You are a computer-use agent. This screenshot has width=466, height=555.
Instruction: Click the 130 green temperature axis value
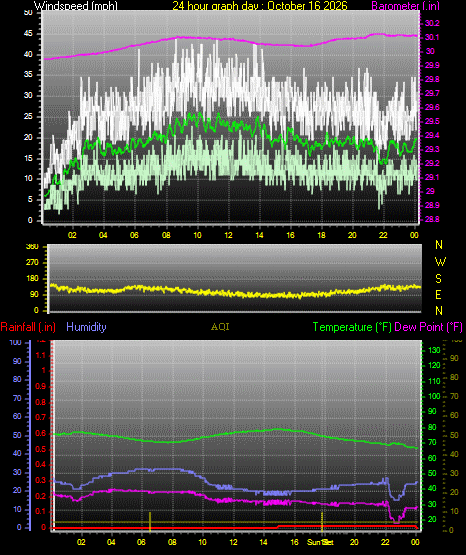click(x=434, y=350)
